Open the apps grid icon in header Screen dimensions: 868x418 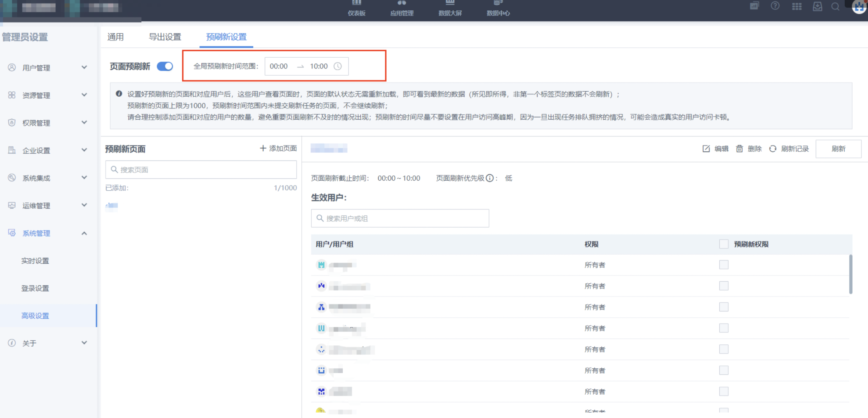coord(797,6)
